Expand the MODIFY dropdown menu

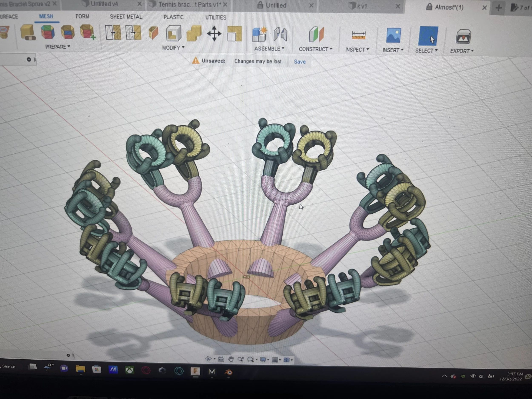tap(173, 48)
